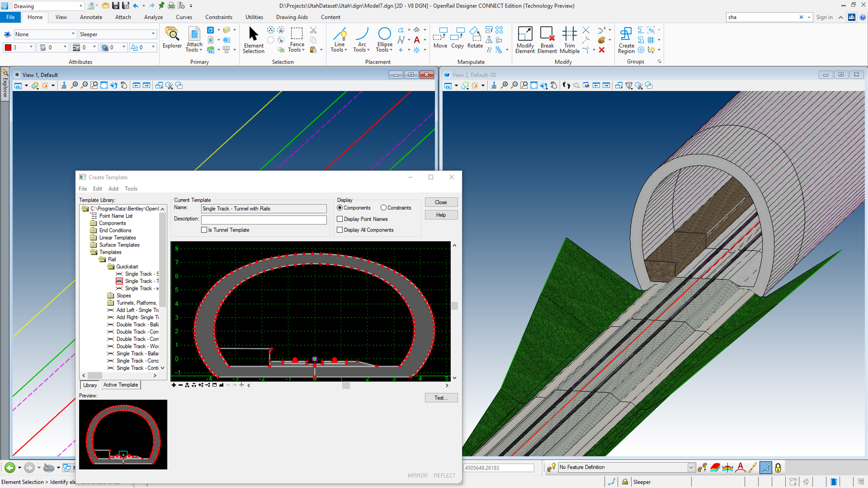Click the Test... button
Screen dimensions: 868x488
(441, 398)
